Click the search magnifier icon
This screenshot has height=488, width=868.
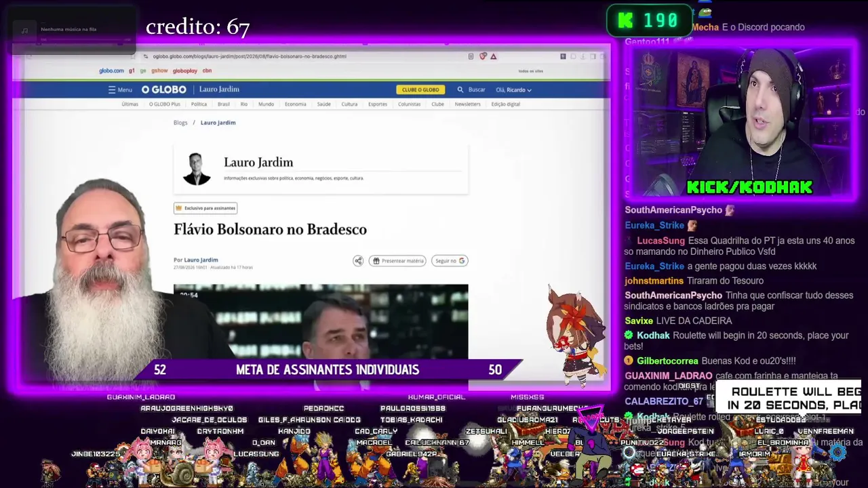pos(460,89)
